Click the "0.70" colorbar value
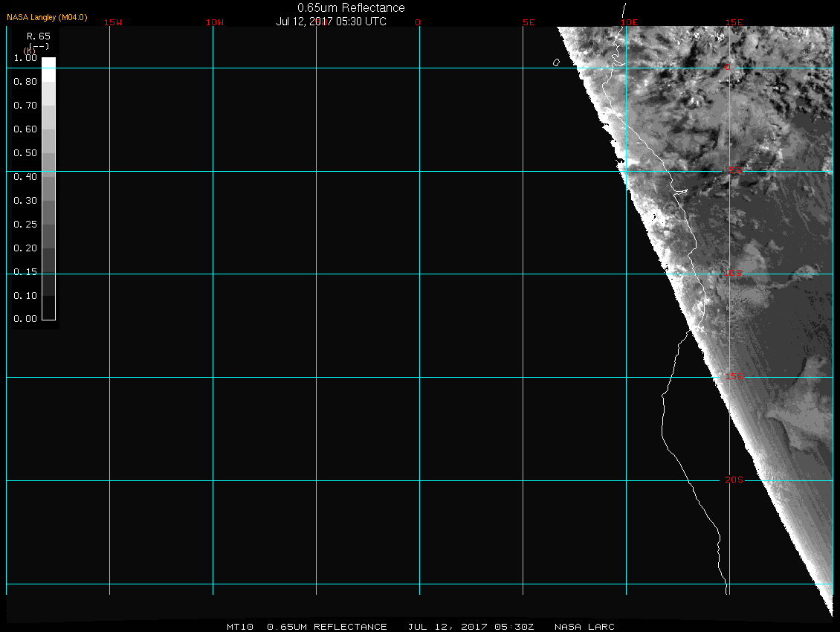The width and height of the screenshot is (840, 632). [x=25, y=106]
